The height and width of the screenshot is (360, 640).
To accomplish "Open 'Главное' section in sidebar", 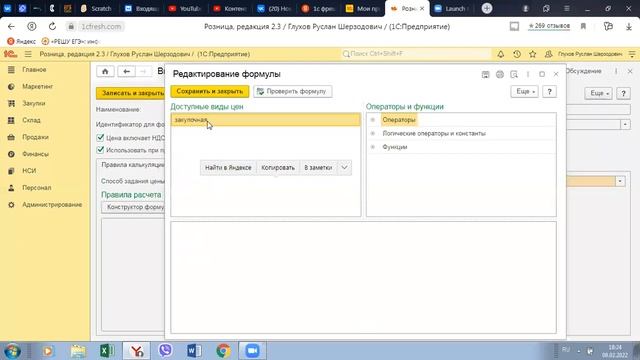I will [x=34, y=70].
